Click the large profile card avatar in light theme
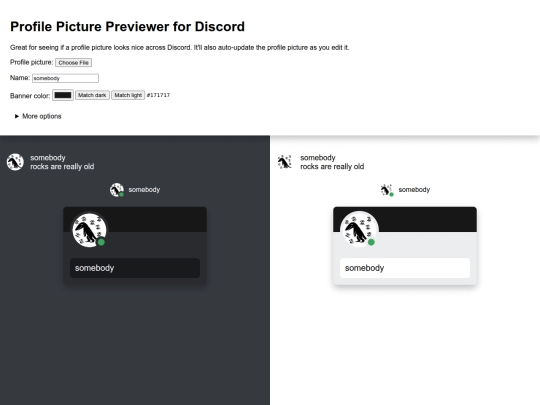Screen dimensions: 540x405 [x=359, y=230]
